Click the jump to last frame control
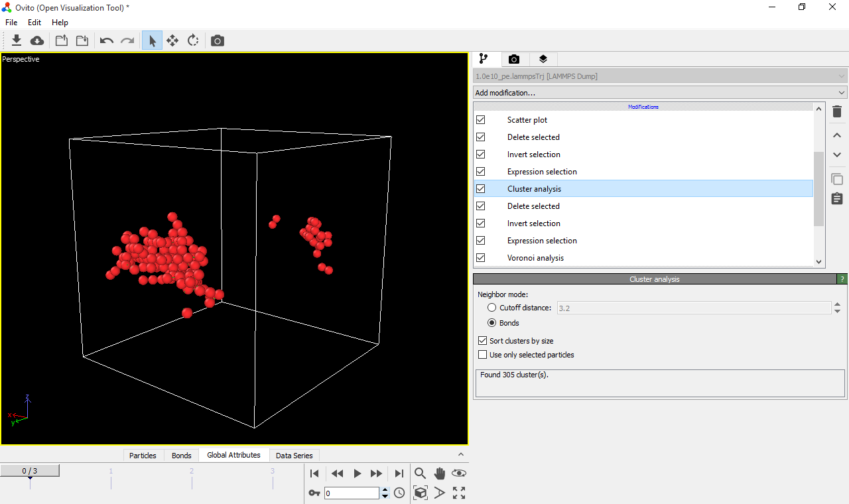 pos(399,473)
